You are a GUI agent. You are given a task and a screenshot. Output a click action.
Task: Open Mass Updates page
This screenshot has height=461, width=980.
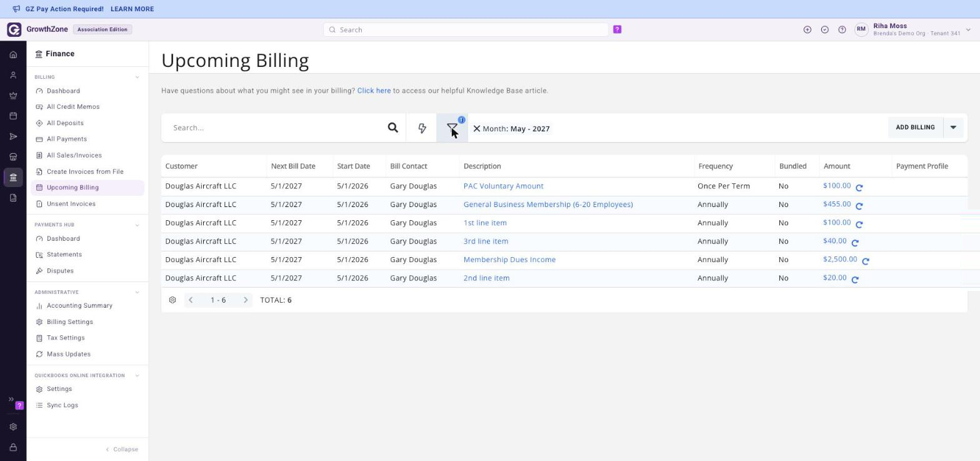[69, 355]
